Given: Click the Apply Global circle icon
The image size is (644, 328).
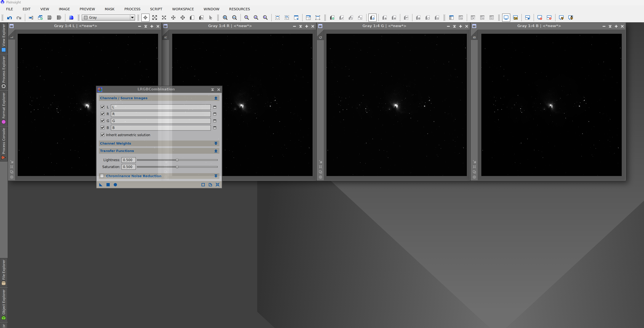Looking at the screenshot, I should pyautogui.click(x=115, y=185).
